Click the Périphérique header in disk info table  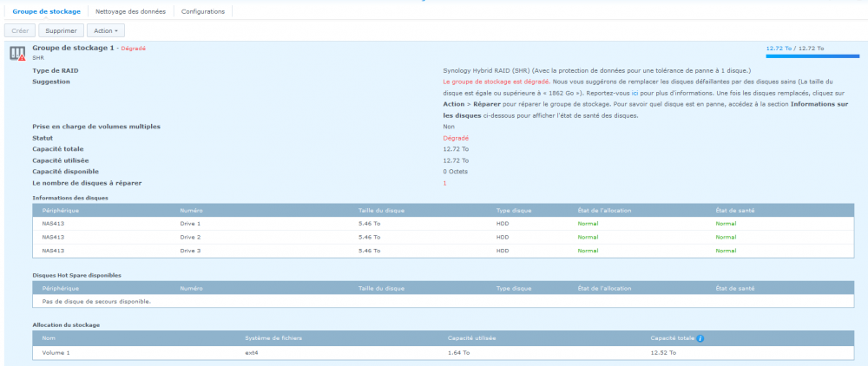[61, 211]
